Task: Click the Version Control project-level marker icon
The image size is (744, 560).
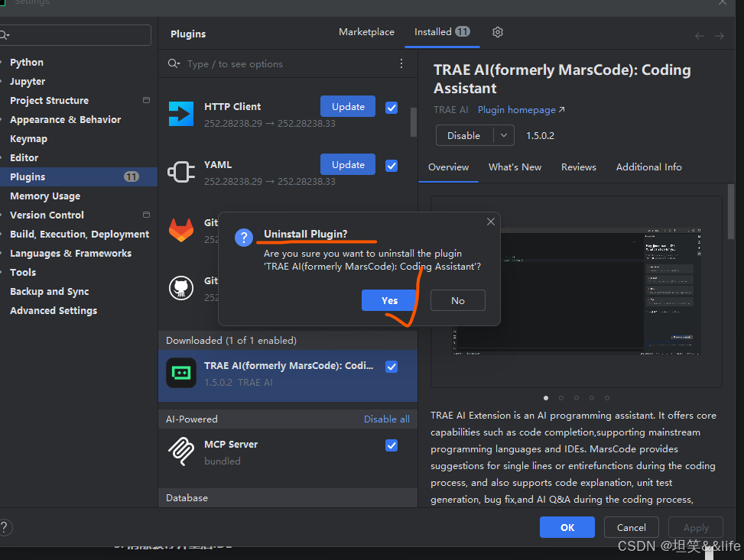Action: [146, 215]
